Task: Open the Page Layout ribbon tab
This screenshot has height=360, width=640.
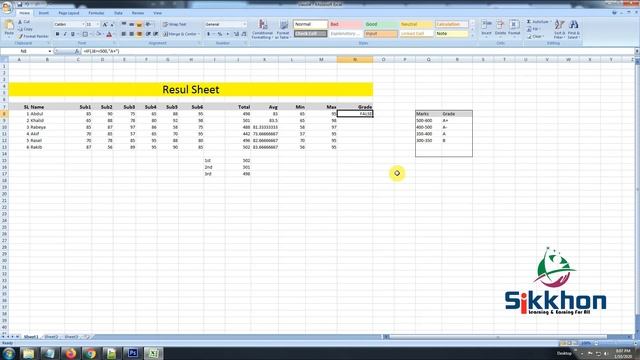Action: 69,13
